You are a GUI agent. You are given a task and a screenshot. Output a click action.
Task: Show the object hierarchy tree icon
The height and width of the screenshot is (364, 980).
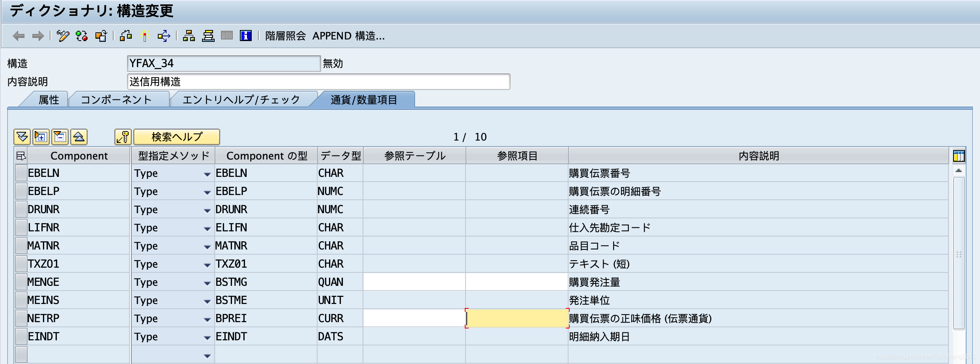[x=189, y=36]
